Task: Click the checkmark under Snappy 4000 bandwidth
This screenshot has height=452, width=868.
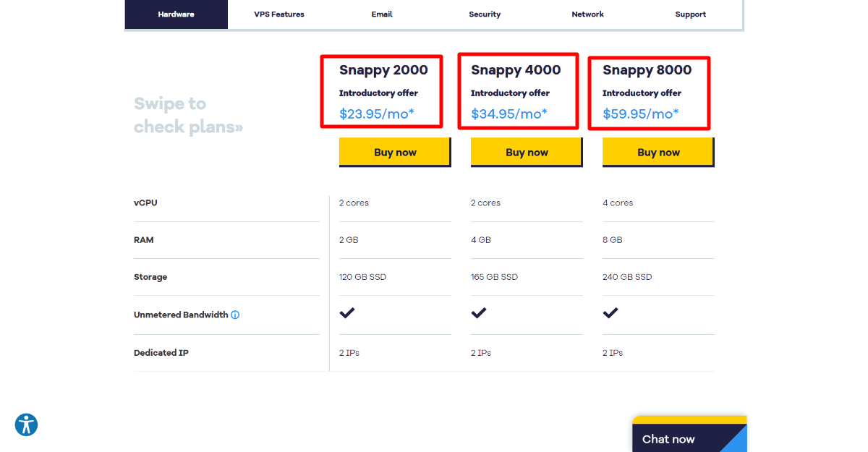Action: [479, 312]
